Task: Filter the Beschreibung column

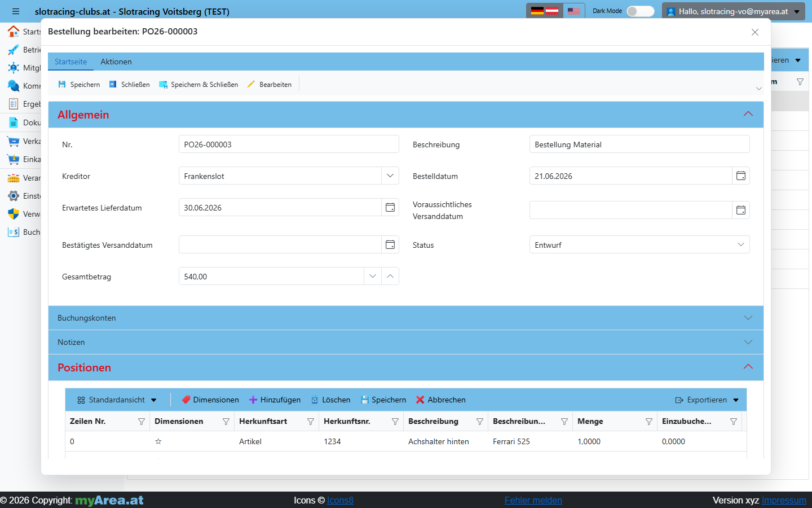Action: coord(480,422)
